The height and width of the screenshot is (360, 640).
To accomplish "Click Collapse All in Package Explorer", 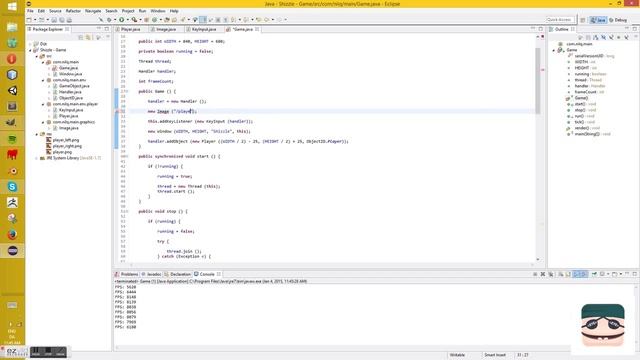I will click(80, 37).
